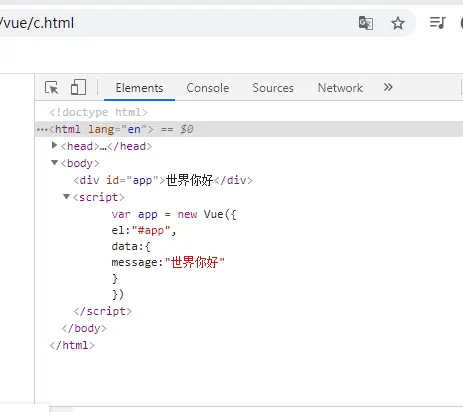The height and width of the screenshot is (412, 463).
Task: Click the Google Translate icon in address bar
Action: (366, 23)
